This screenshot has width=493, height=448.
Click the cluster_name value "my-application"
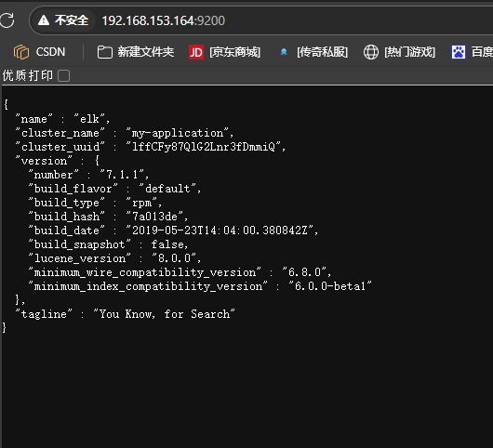(177, 133)
